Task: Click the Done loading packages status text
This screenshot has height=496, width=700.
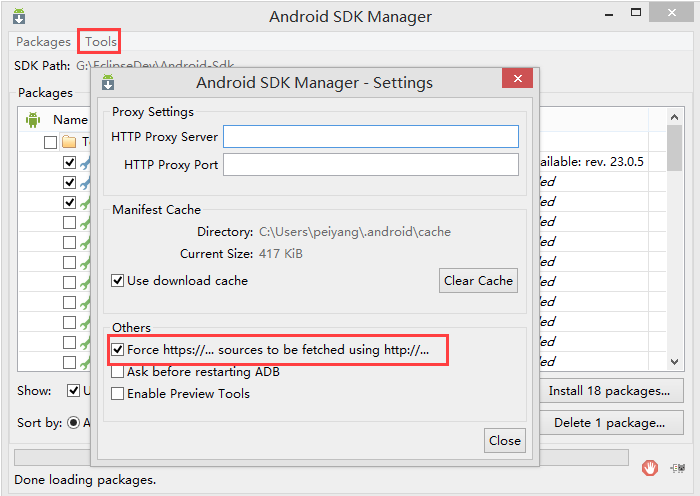Action: click(85, 480)
